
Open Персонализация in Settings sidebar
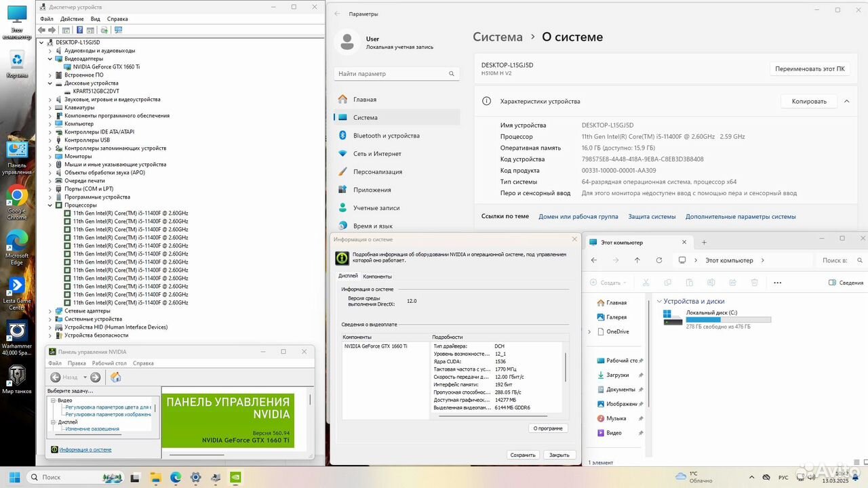[x=397, y=171]
